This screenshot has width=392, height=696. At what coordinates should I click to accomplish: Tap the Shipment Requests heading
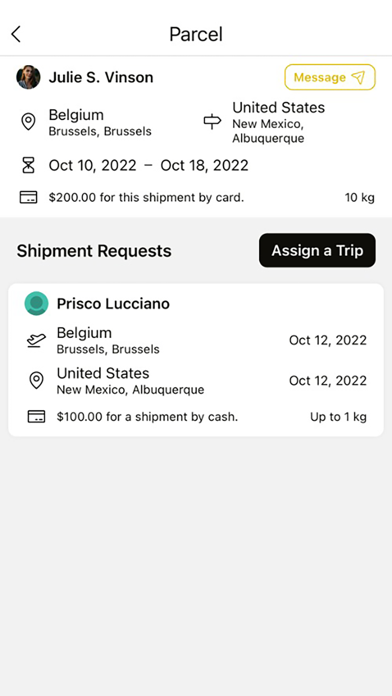coord(94,251)
